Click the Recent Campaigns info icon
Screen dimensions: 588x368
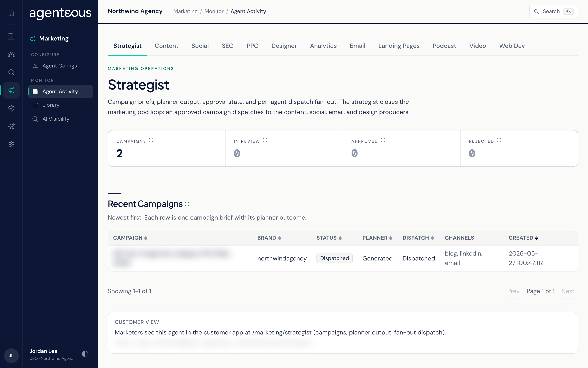(x=187, y=204)
